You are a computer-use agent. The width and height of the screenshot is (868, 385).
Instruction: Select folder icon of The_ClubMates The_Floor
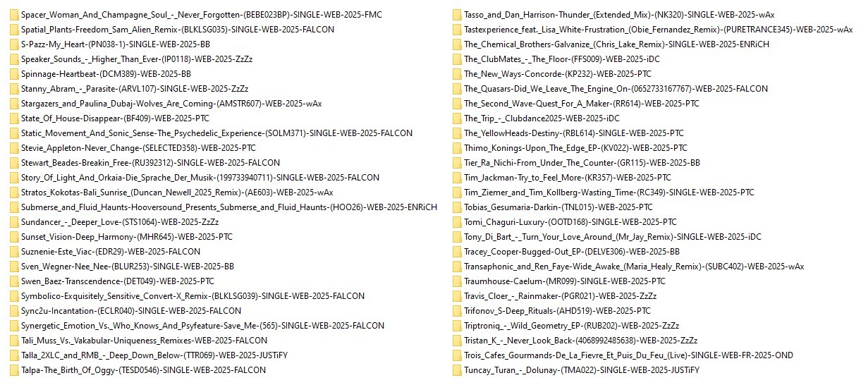(456, 59)
